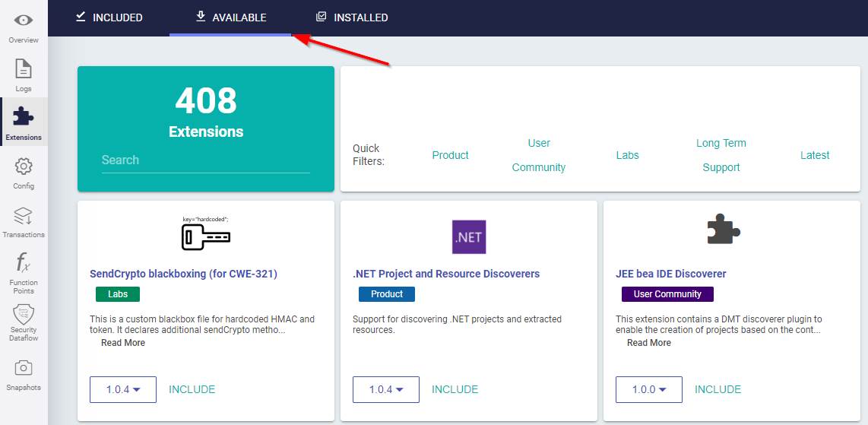Switch to the Installed tab

point(352,17)
